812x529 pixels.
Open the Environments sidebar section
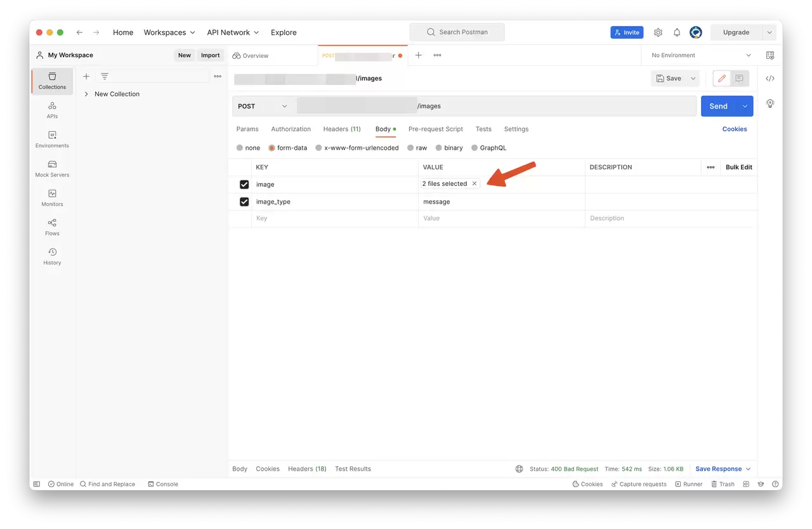(x=52, y=140)
